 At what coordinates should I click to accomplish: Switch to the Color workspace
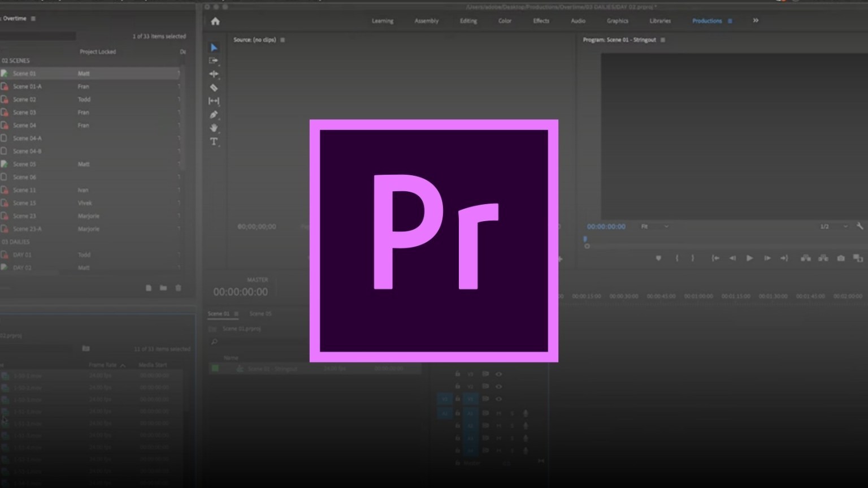click(x=505, y=21)
